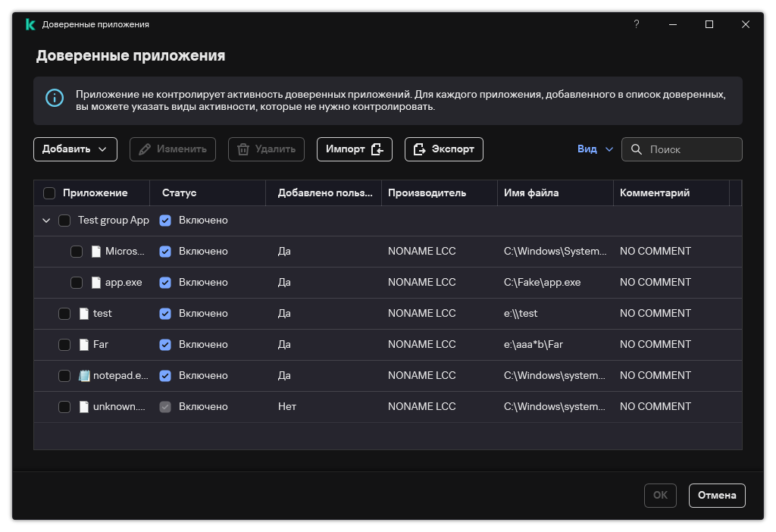This screenshot has height=532, width=776.
Task: Click the Экспорт button
Action: pyautogui.click(x=443, y=149)
